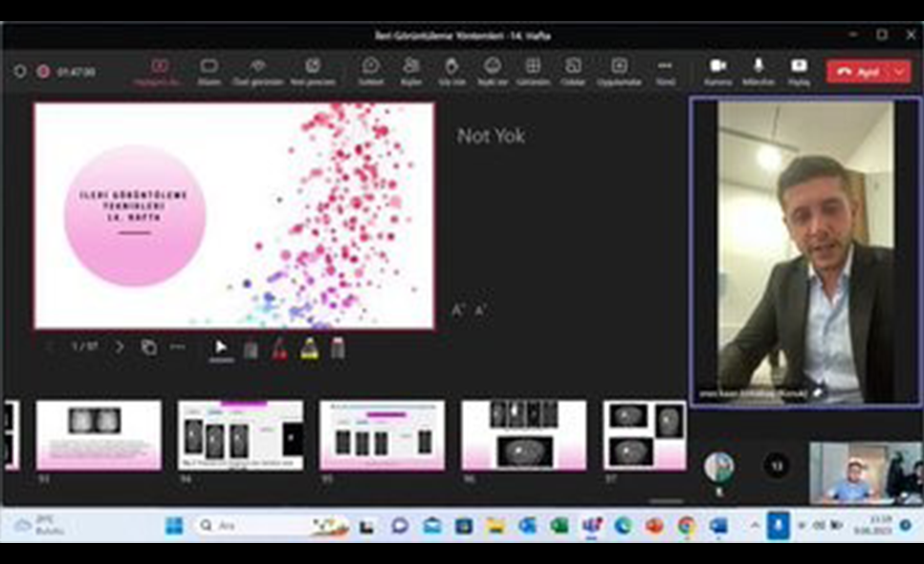Show the Kişiler (people) list
The image size is (924, 564).
click(x=411, y=70)
